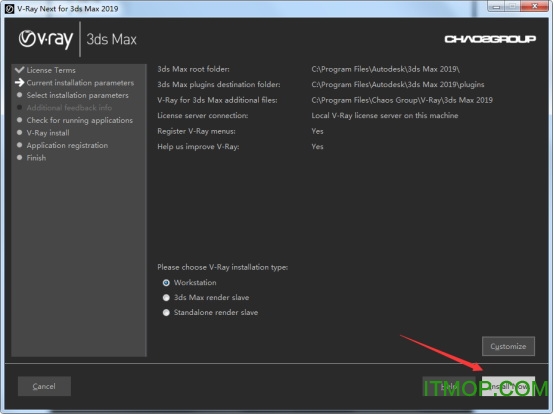This screenshot has height=414, width=554.
Task: Click the 3ds Max plugins destination folder path
Action: pos(398,84)
